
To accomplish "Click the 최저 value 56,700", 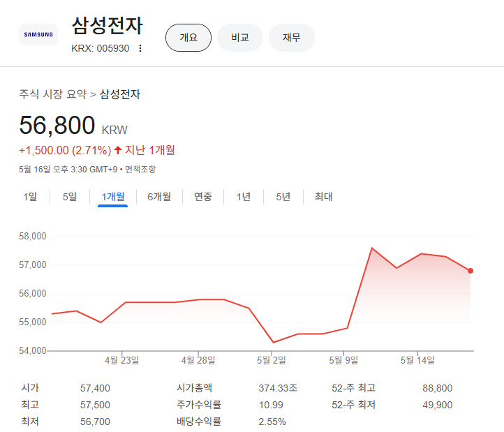I will [x=95, y=422].
